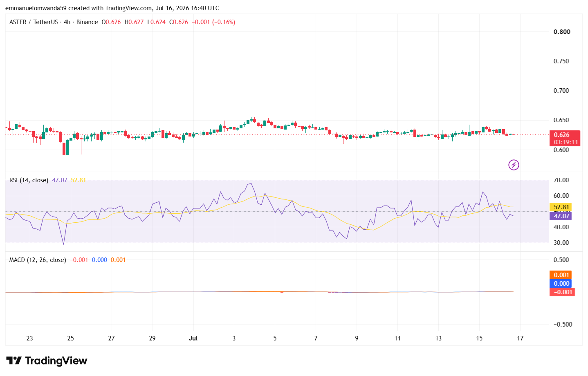Click the attribution line with emmanuelomwanda59
588x376 pixels.
[112, 8]
